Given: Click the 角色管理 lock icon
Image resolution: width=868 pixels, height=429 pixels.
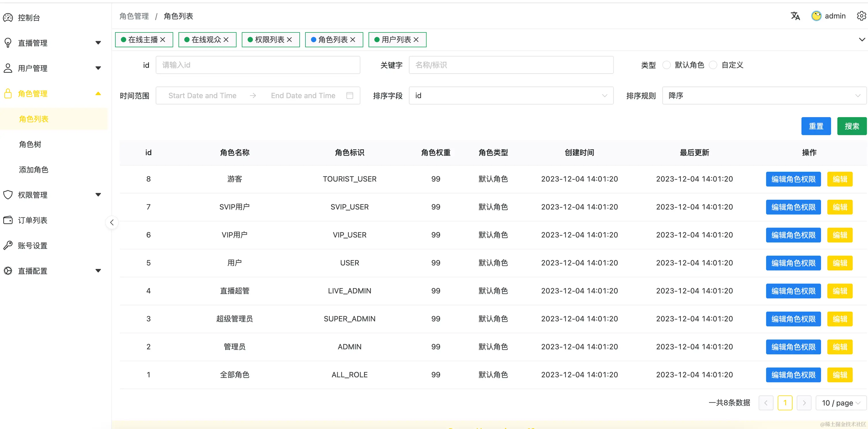Looking at the screenshot, I should [8, 93].
